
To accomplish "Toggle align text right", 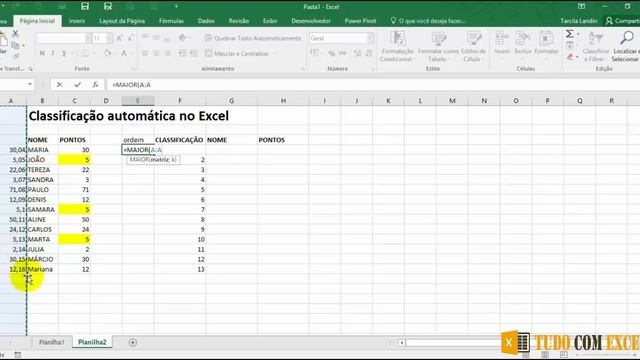I will click(x=167, y=53).
